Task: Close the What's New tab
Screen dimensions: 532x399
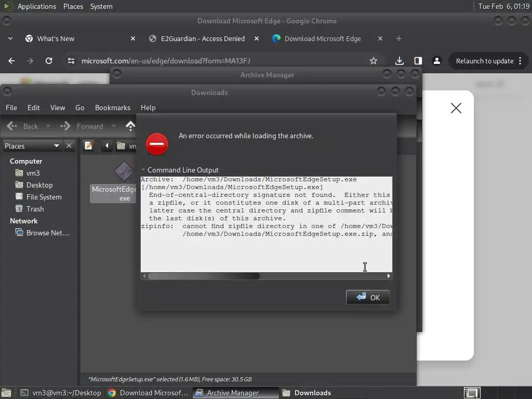Action: point(133,38)
